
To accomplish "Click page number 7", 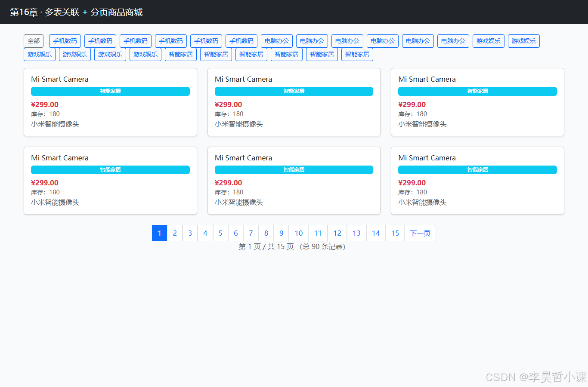I will (x=251, y=233).
